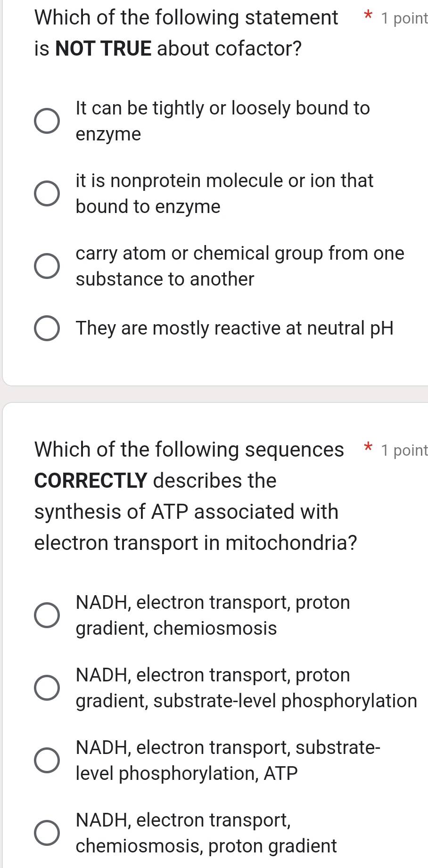The height and width of the screenshot is (868, 428).
Task: Click the radio circle beside the first NADH option
Action: [x=47, y=614]
